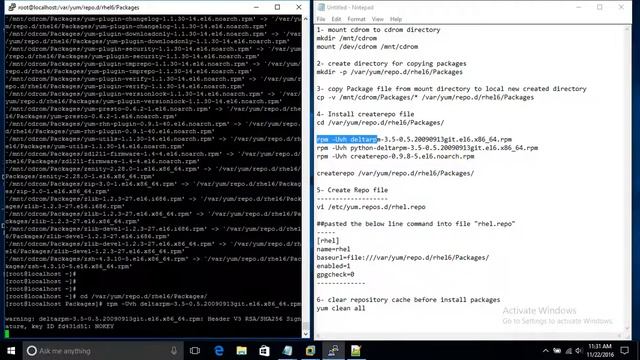This screenshot has height=360, width=640.
Task: Click the '[rhel]' line in Notepad
Action: pyautogui.click(x=328, y=241)
